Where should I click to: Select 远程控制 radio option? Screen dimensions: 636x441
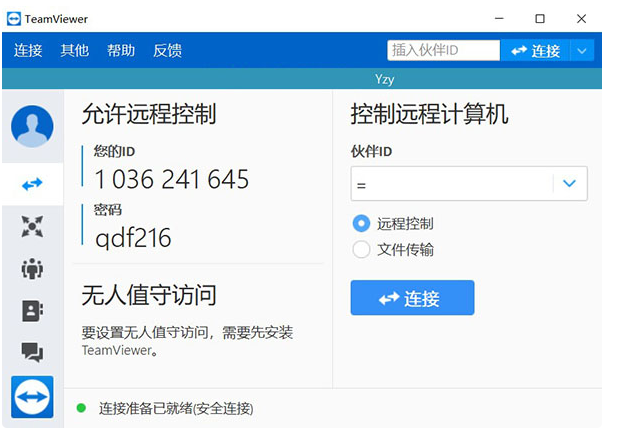(x=361, y=224)
